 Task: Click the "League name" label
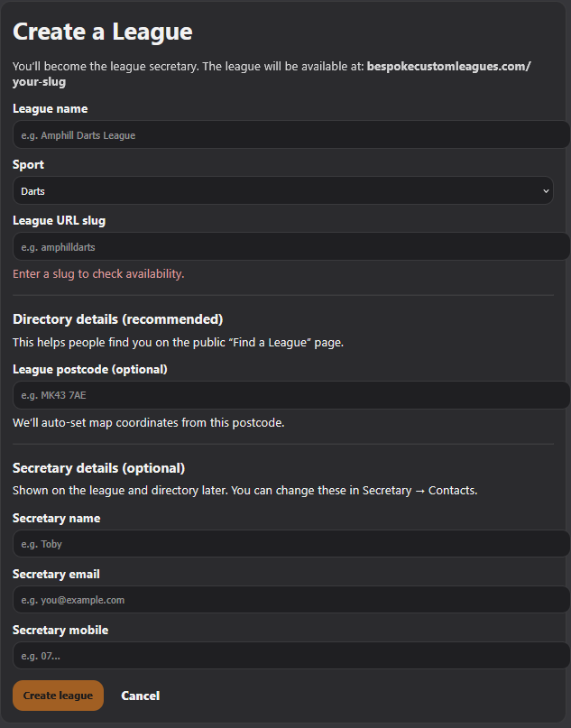51,109
